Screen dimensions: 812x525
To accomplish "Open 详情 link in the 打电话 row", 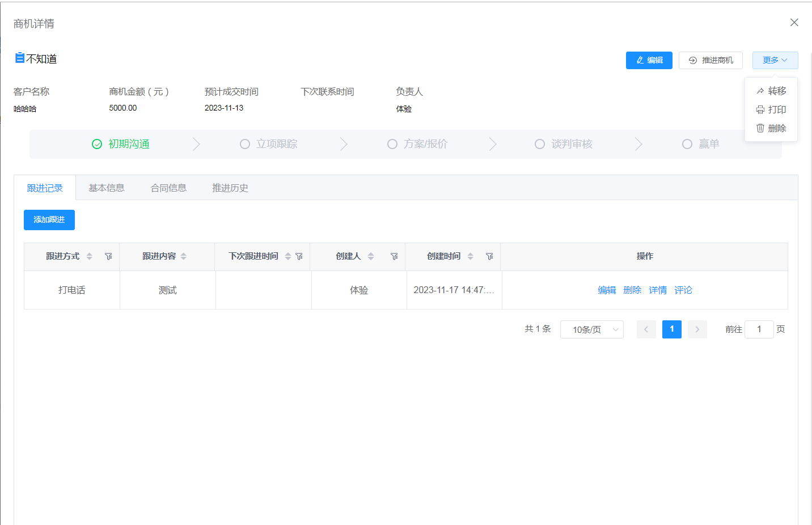I will pyautogui.click(x=658, y=290).
